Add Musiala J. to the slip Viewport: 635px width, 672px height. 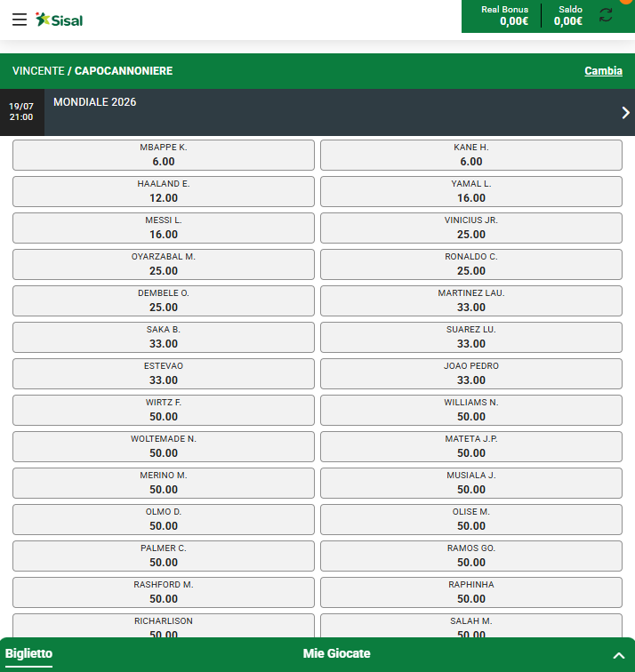(x=471, y=483)
